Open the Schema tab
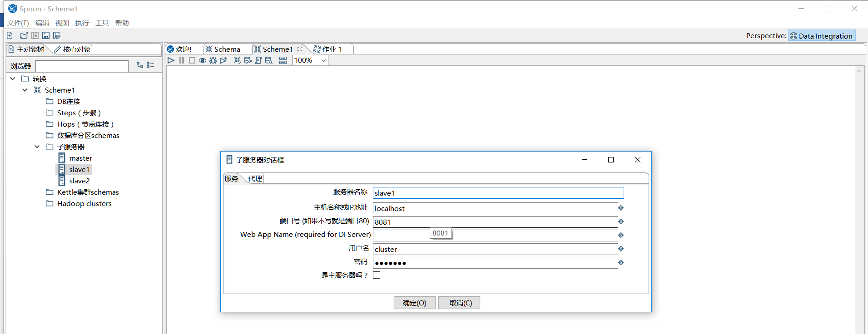This screenshot has height=334, width=868. (x=223, y=49)
